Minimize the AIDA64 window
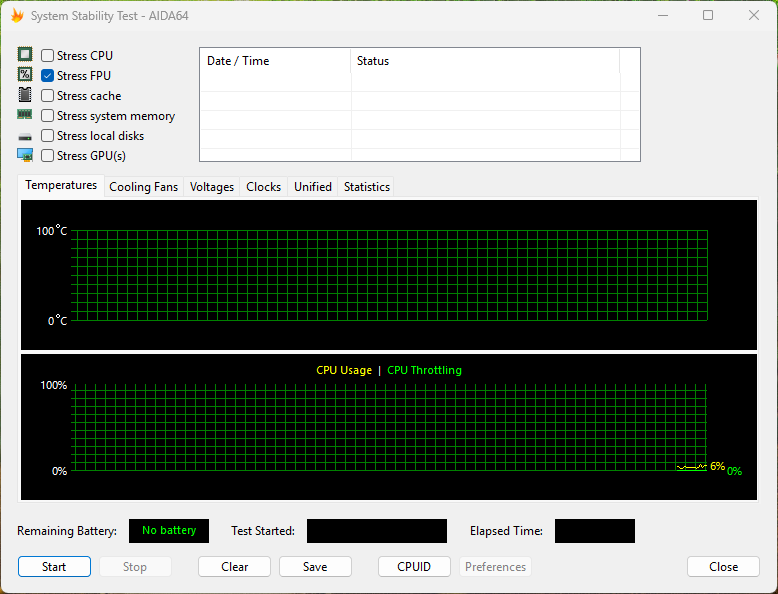Screen dimensions: 778x594 [x=663, y=15]
